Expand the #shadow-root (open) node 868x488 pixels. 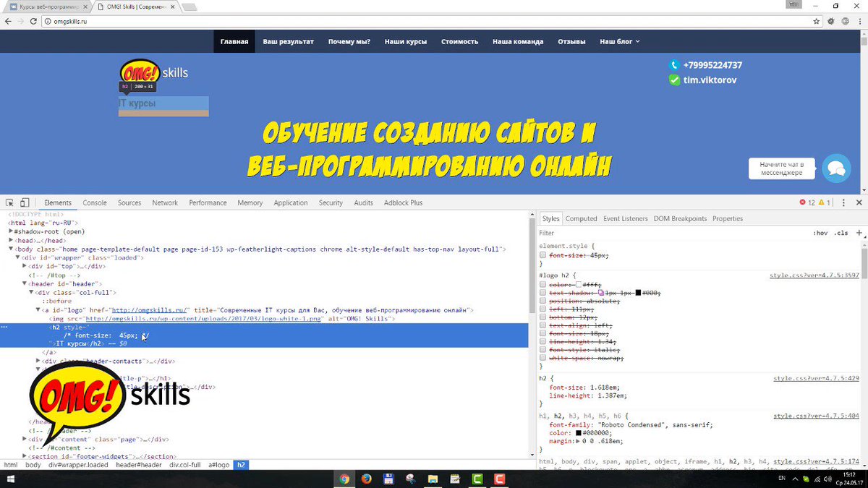click(11, 231)
